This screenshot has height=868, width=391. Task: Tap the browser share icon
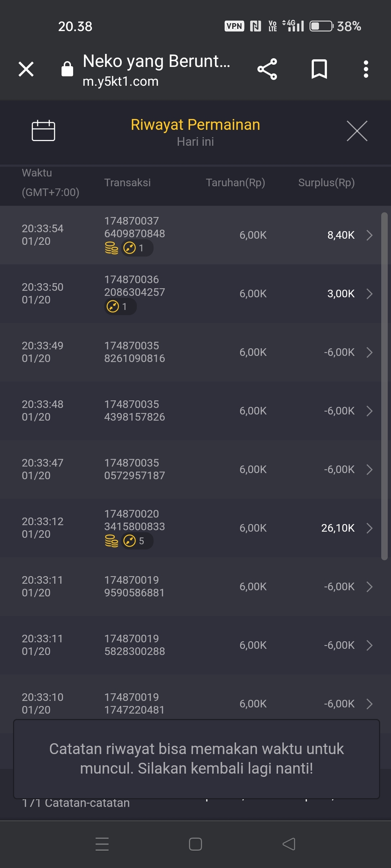tap(267, 69)
